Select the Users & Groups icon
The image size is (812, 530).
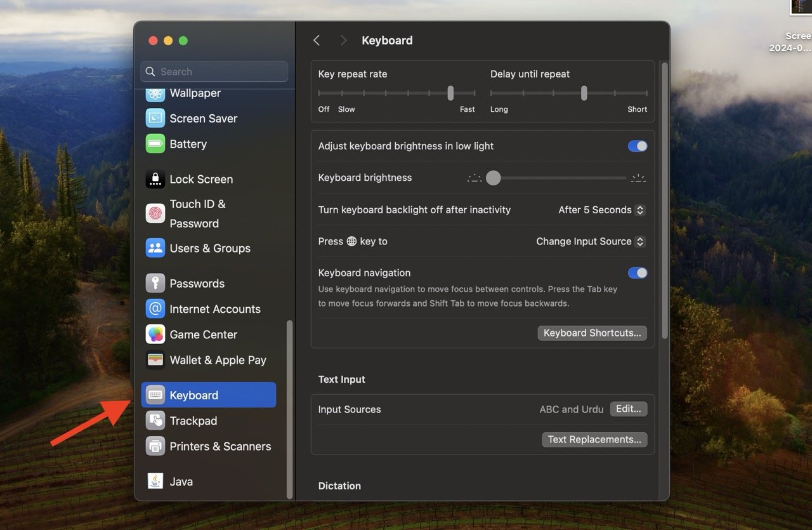pyautogui.click(x=154, y=248)
